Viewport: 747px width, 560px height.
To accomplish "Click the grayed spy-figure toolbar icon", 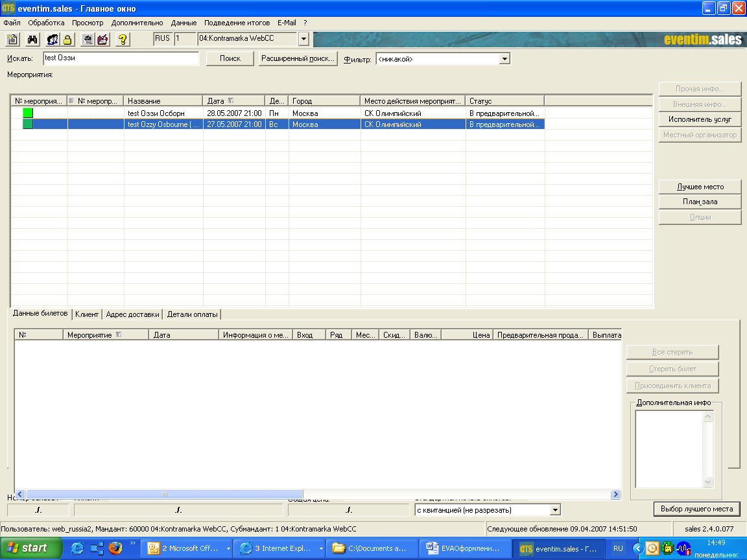I will (x=87, y=40).
